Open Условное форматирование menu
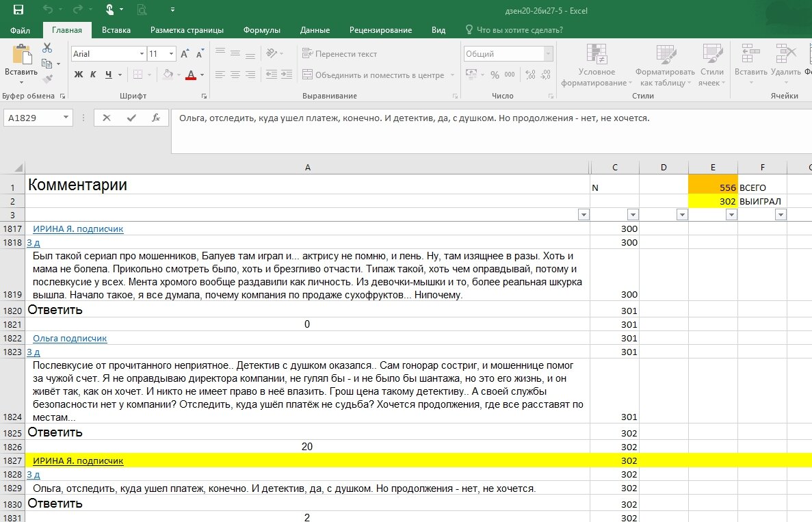 pyautogui.click(x=597, y=65)
